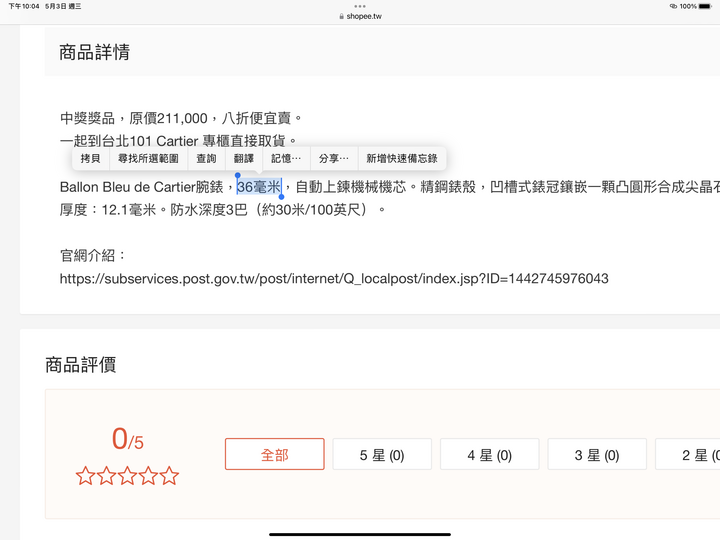Choose 尋找所選範圍 from popup menu

point(148,158)
